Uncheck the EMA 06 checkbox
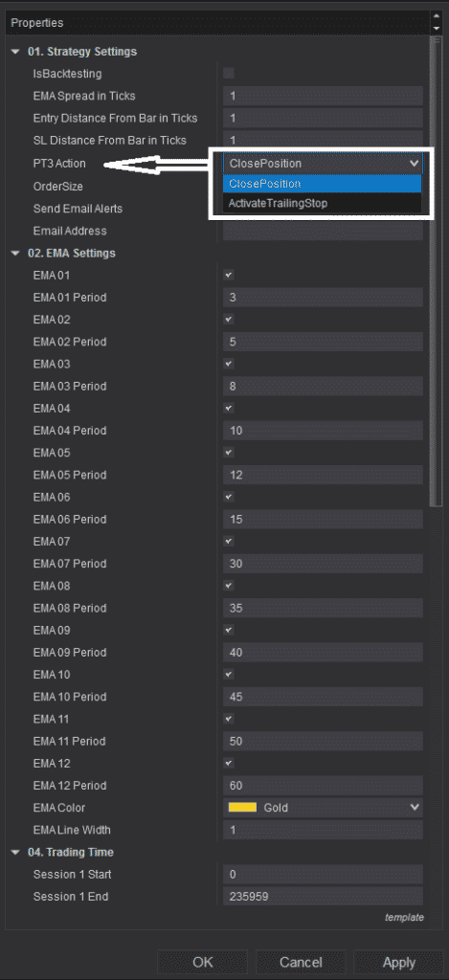 point(229,497)
